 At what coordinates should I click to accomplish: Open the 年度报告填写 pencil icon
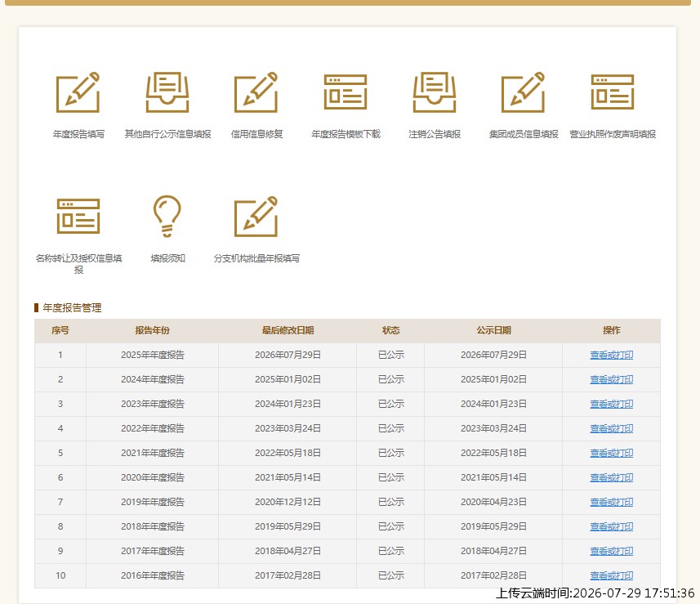pyautogui.click(x=78, y=92)
